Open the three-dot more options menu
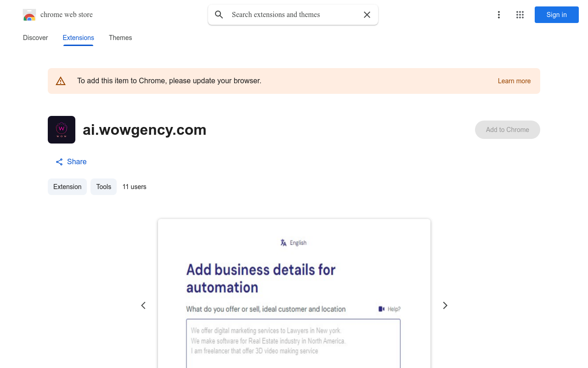The width and height of the screenshot is (588, 368). [499, 15]
